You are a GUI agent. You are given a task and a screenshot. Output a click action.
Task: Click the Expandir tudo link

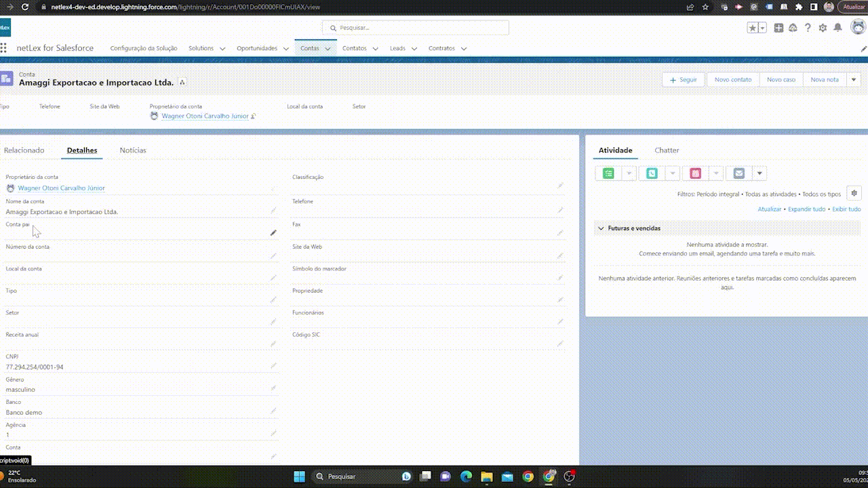tap(807, 209)
